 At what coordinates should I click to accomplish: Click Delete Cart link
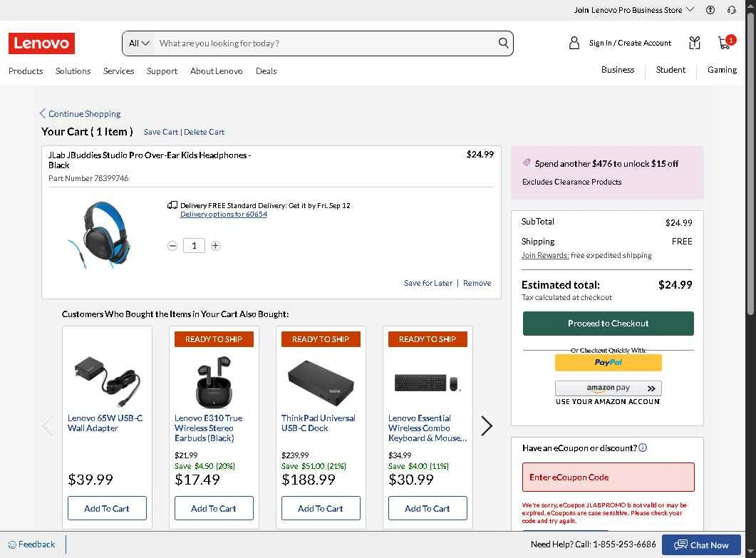coord(204,132)
